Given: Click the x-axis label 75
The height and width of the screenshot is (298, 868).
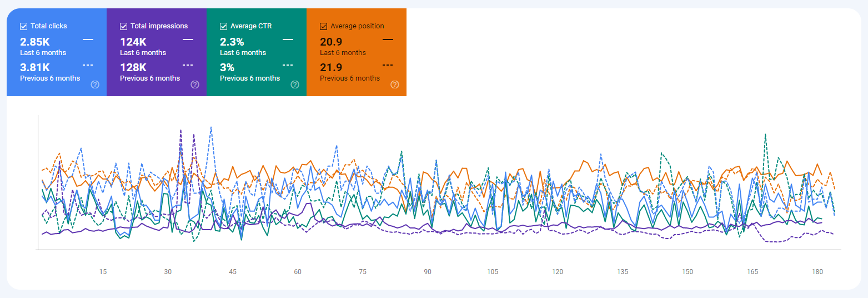Looking at the screenshot, I should point(363,272).
